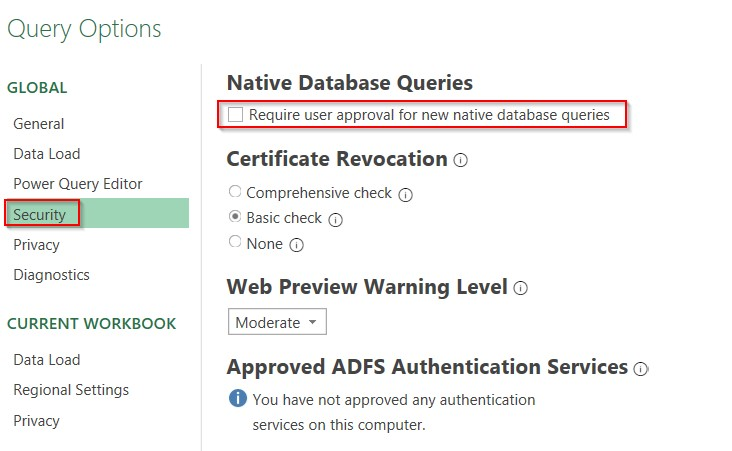The image size is (732, 451).
Task: Open Regional Settings under Current Workbook
Action: pos(71,390)
